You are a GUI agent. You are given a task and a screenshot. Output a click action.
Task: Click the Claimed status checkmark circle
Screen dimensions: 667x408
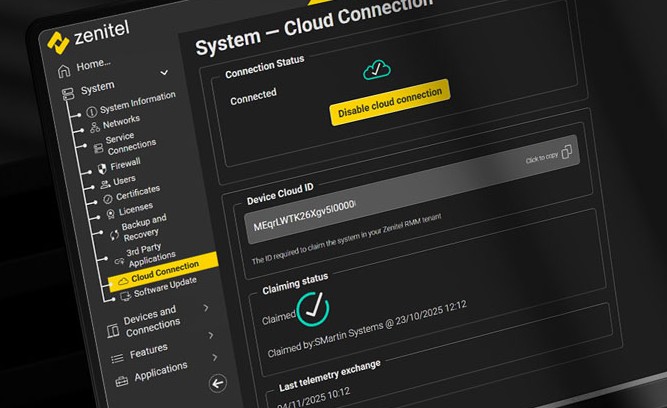point(313,309)
